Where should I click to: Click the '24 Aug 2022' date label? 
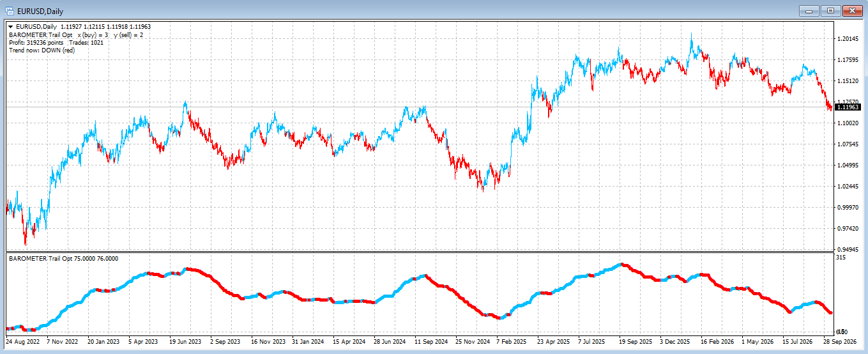23,342
